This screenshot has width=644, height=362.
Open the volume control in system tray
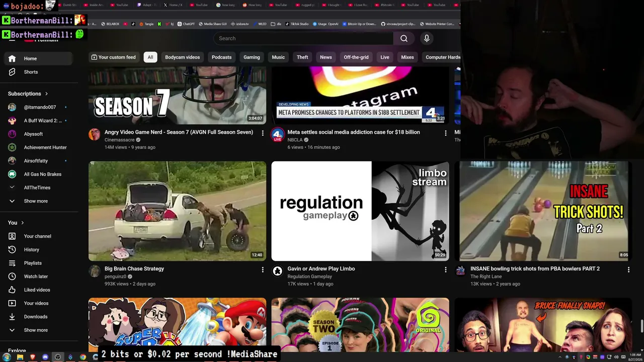[x=616, y=357]
